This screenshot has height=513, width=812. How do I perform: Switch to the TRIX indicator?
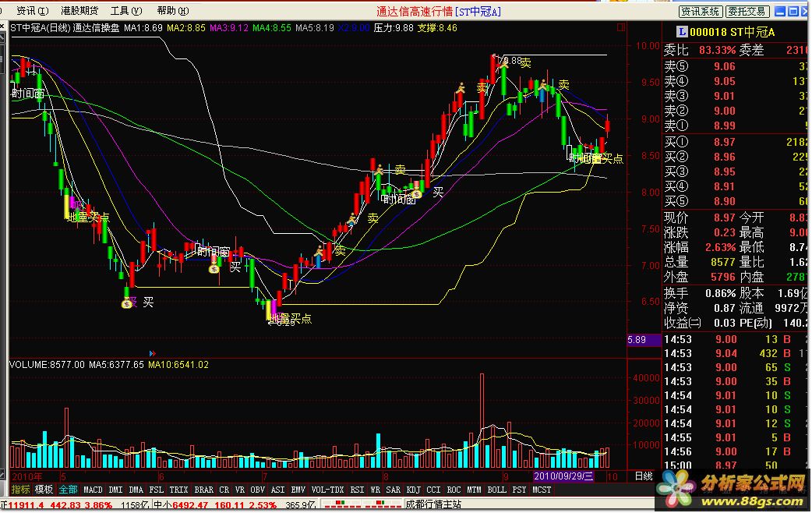178,490
